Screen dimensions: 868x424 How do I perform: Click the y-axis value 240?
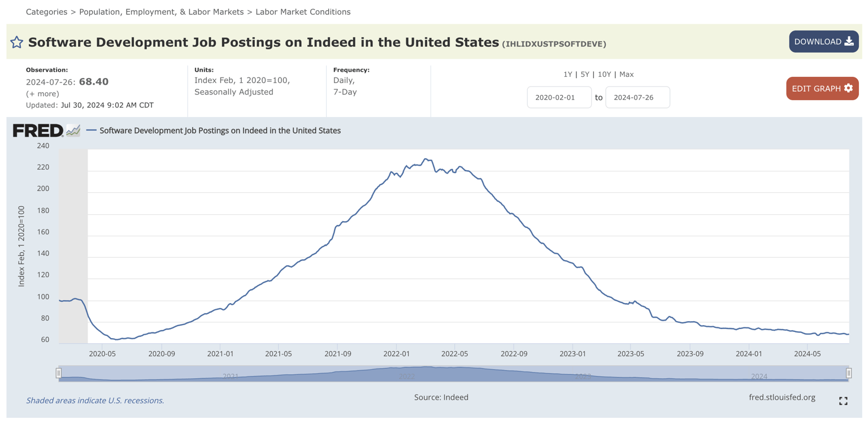43,146
